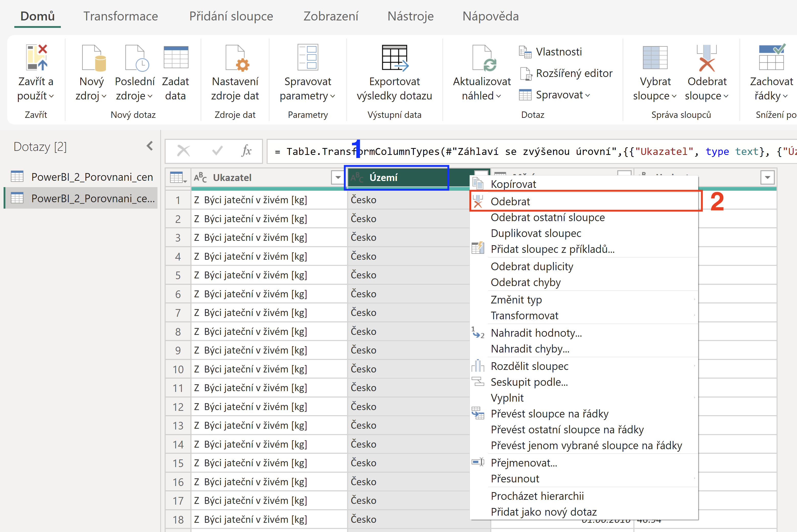
Task: Choose Odebrat in the context menu
Action: [x=584, y=201]
